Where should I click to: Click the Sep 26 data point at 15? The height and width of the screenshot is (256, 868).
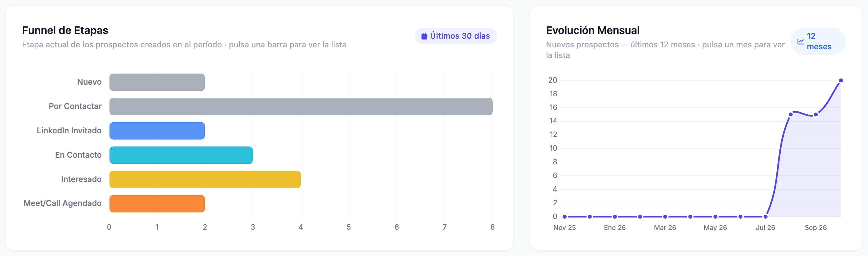[x=816, y=115]
